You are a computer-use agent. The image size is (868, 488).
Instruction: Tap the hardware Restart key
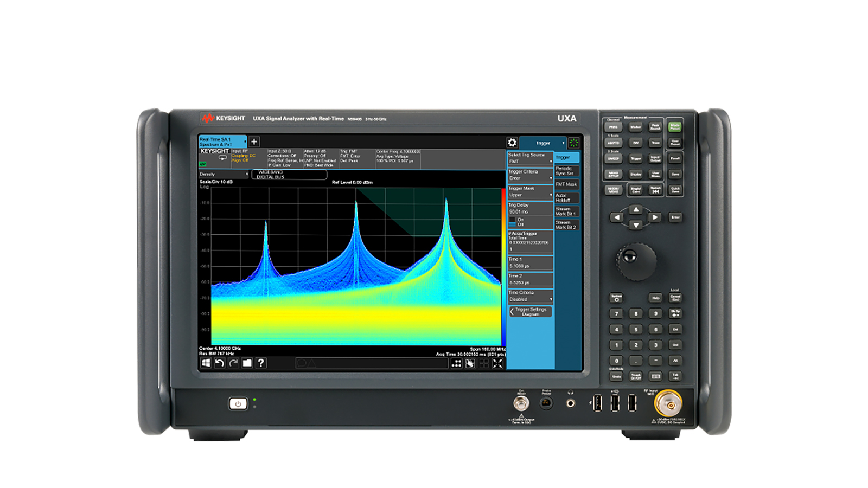655,190
